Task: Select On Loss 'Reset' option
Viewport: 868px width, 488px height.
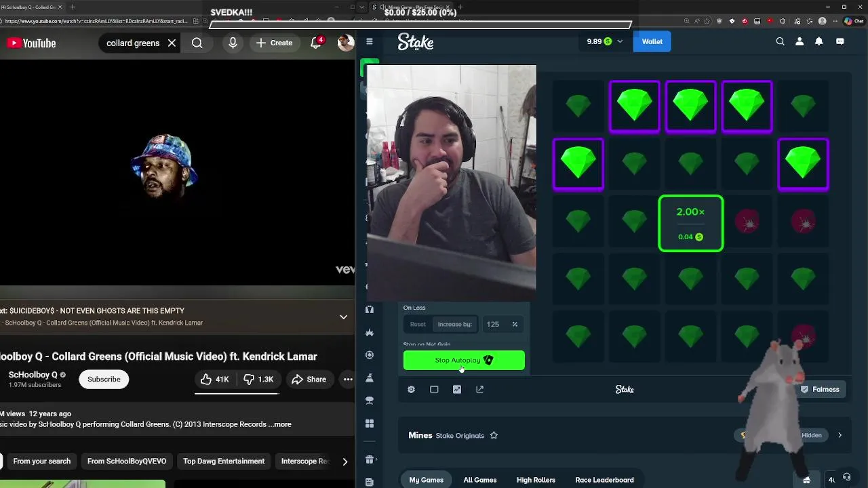Action: [x=418, y=324]
